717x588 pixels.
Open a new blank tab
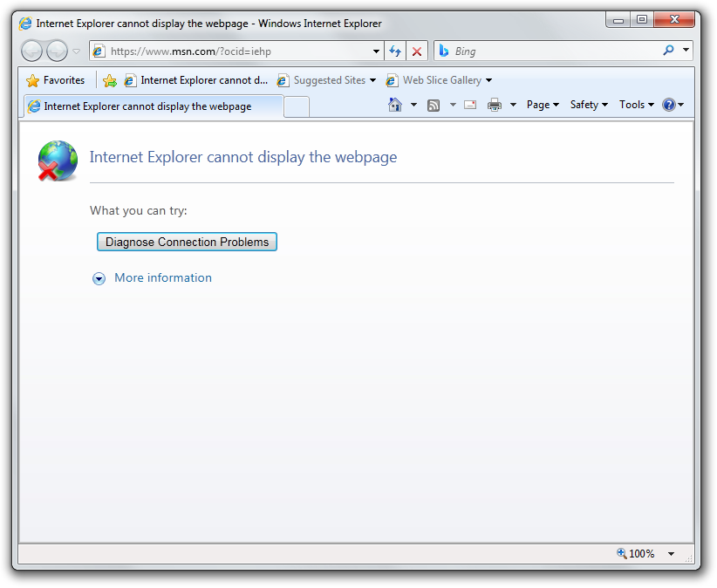[297, 107]
